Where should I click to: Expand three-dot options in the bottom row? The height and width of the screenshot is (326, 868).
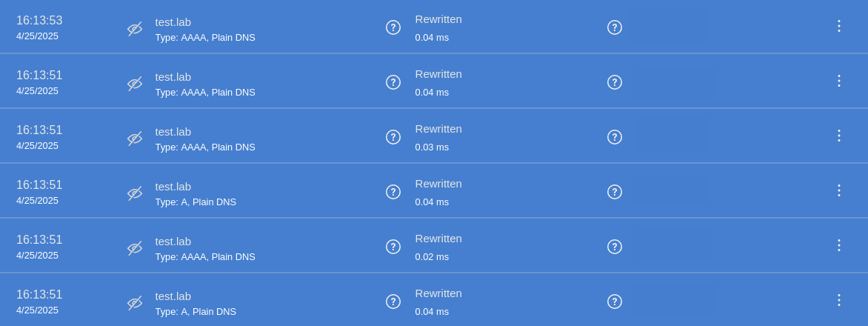pyautogui.click(x=838, y=300)
